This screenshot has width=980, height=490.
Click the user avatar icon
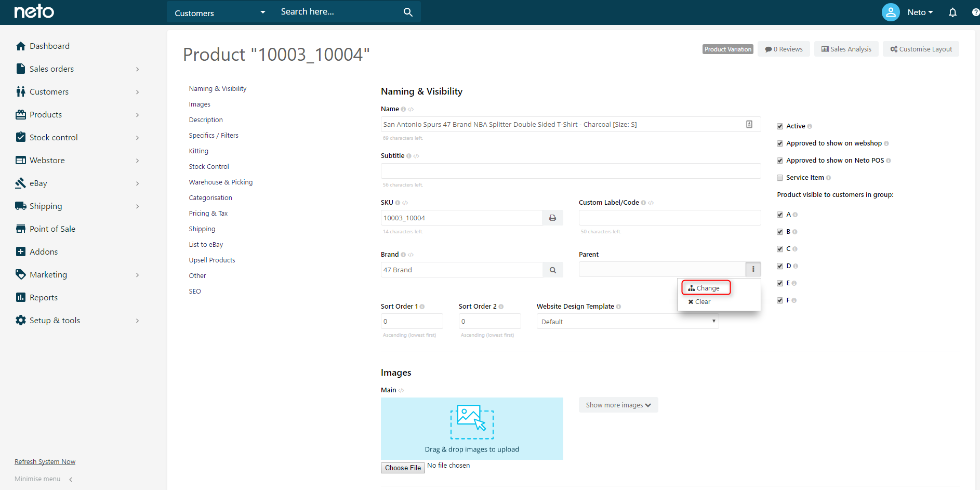point(891,12)
